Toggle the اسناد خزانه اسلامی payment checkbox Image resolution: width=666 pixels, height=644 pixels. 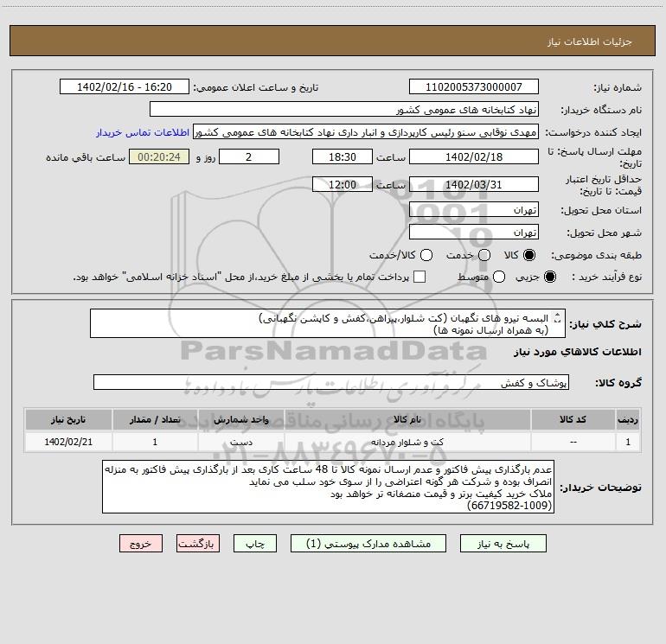[419, 277]
